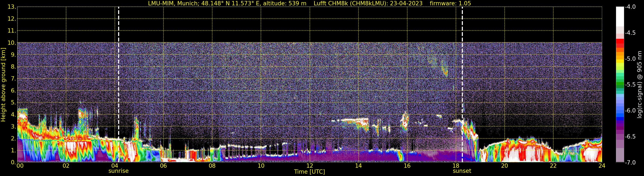This screenshot has height=176, width=644.
Task: Click the '02' time axis tick label
Action: (x=66, y=166)
